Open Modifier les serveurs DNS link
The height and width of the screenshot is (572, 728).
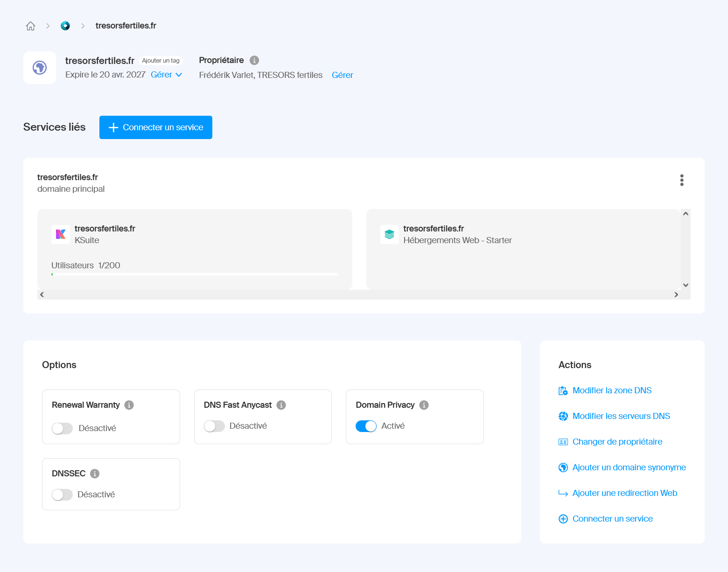621,416
